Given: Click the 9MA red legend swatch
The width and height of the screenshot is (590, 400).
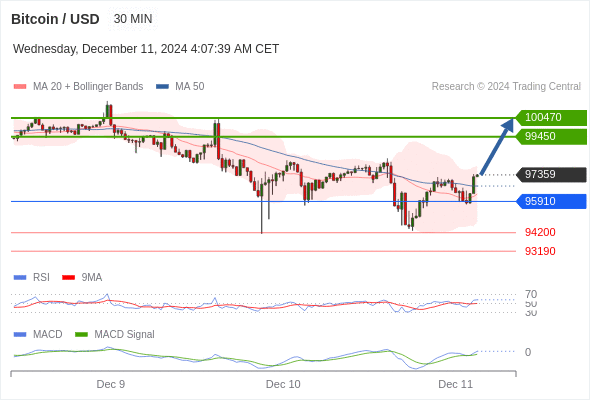Looking at the screenshot, I should click(x=68, y=278).
